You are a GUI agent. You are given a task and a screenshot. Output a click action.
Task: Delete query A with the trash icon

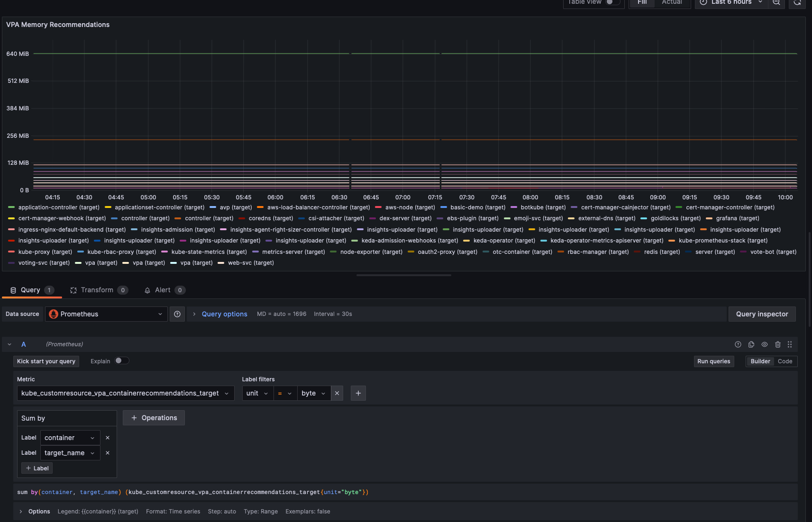pyautogui.click(x=777, y=344)
